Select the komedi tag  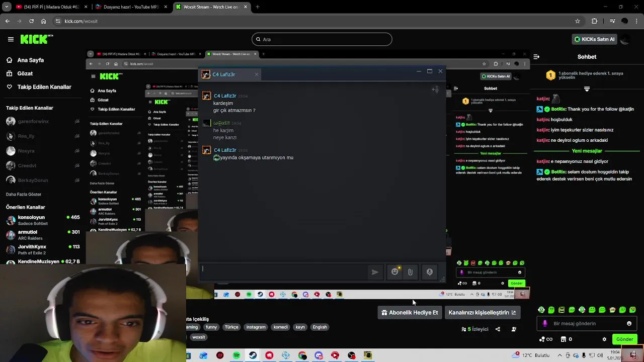point(280,327)
